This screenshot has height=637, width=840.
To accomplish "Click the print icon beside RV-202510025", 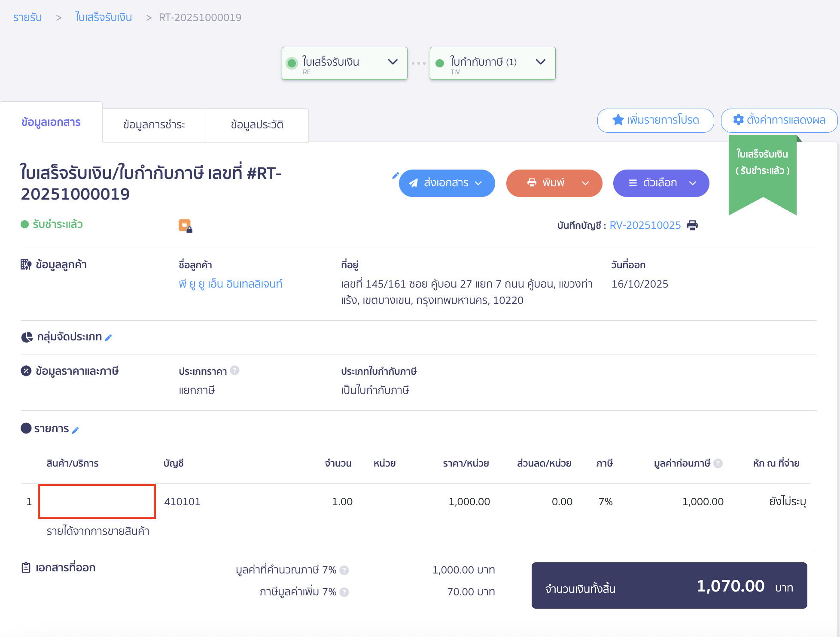I will [x=692, y=225].
